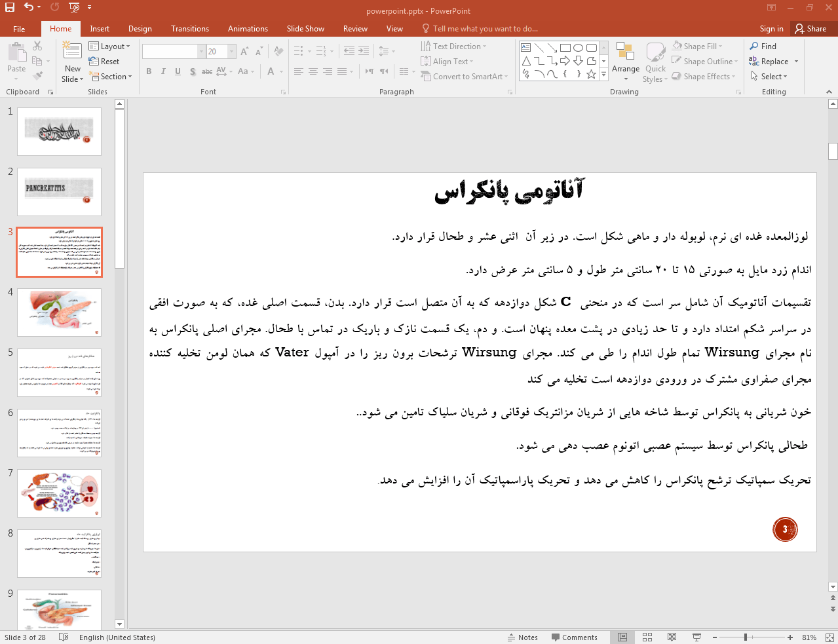Screen dimensions: 838x644
Task: Fit slide to current window
Action: [829, 637]
